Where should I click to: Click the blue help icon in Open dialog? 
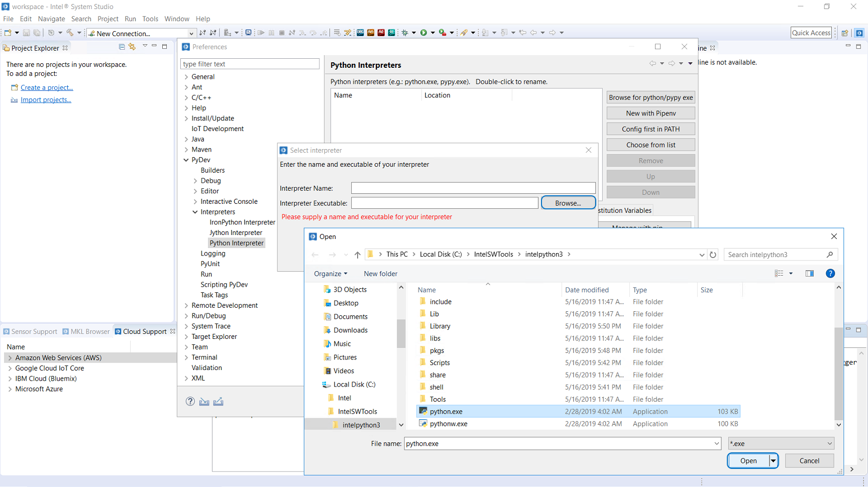tap(830, 274)
